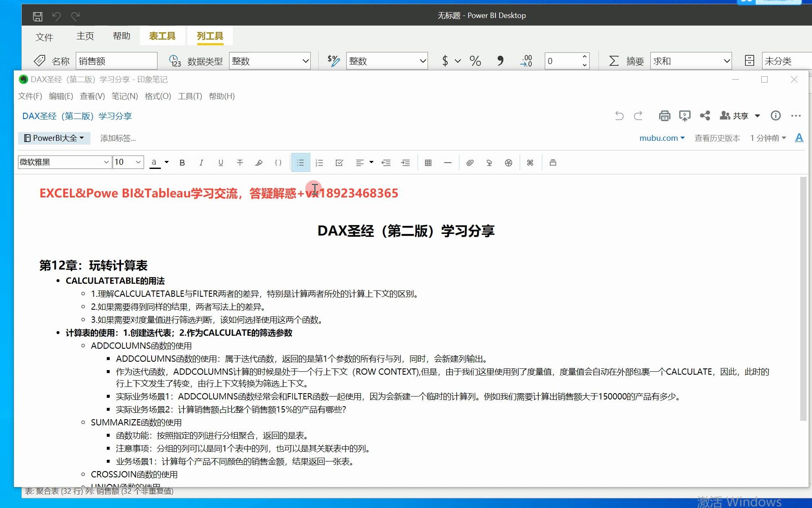
Task: Click 查看历史版本 link
Action: [717, 138]
